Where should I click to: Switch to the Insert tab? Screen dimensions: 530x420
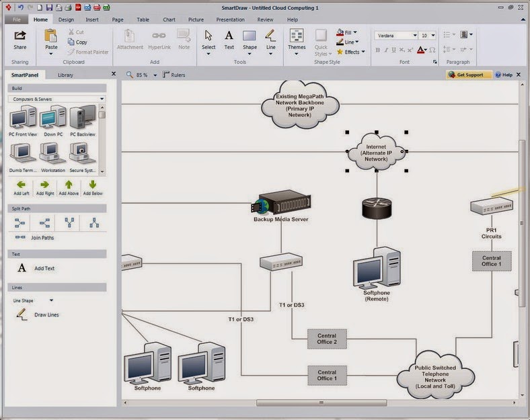92,19
